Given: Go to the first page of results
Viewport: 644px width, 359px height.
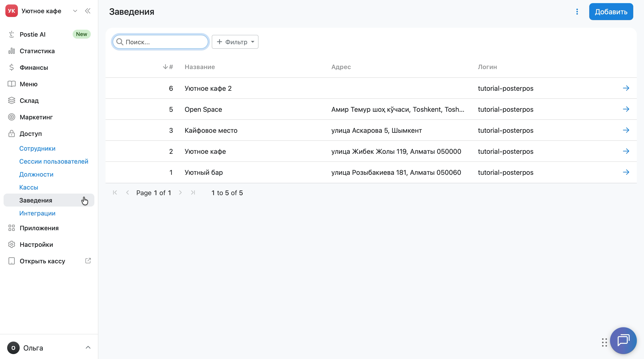Looking at the screenshot, I should click(115, 192).
